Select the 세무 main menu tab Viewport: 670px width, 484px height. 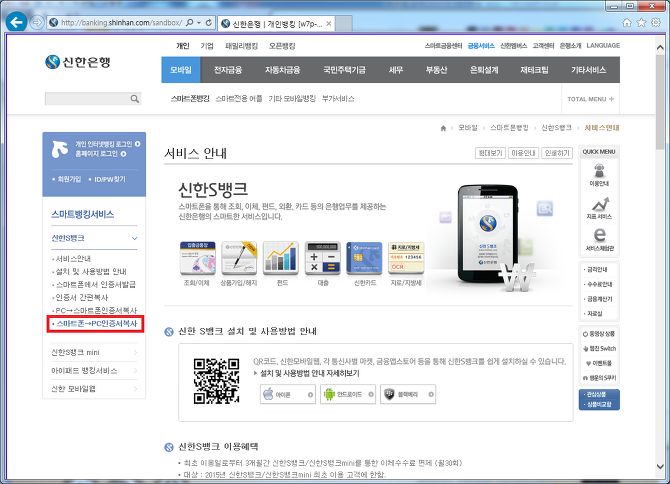(396, 70)
